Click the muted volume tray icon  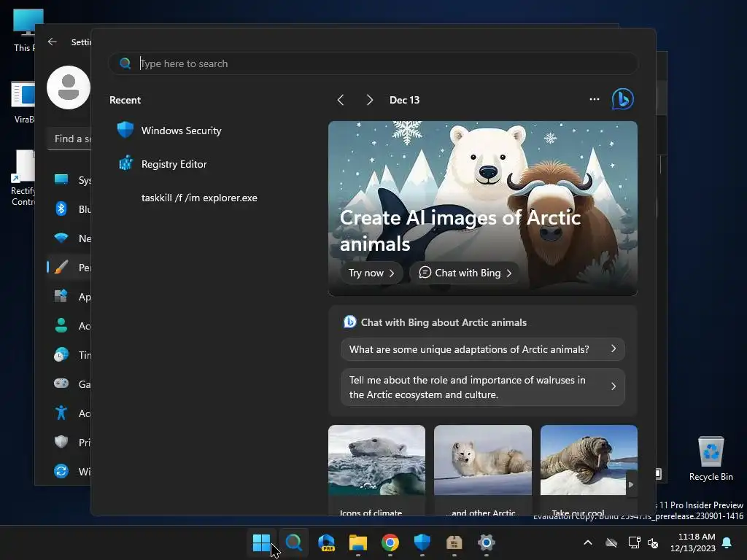[653, 542]
